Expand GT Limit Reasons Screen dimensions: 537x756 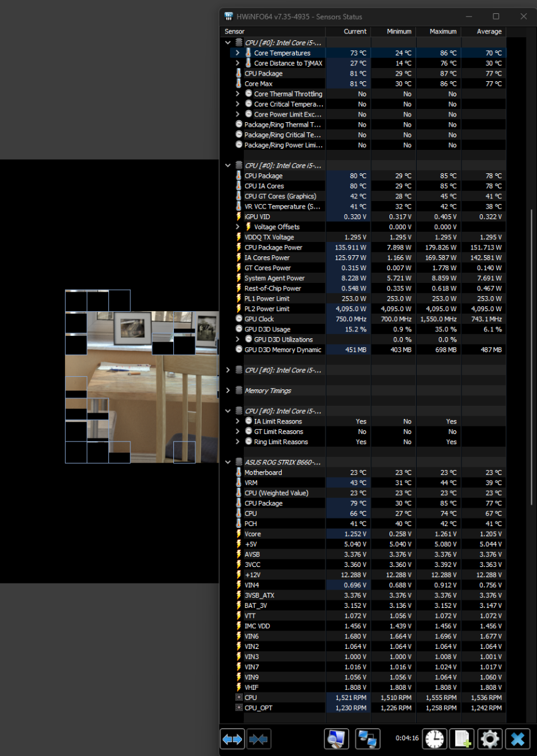(x=238, y=432)
